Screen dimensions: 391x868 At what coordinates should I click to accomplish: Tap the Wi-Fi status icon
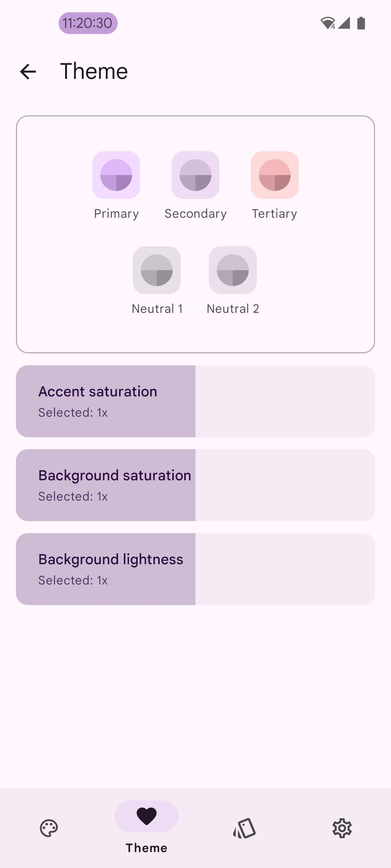328,23
